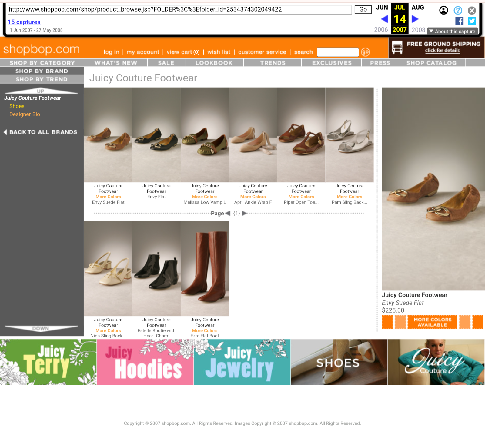Go to previous page arrow in pager
This screenshot has height=448, width=485.
[228, 213]
